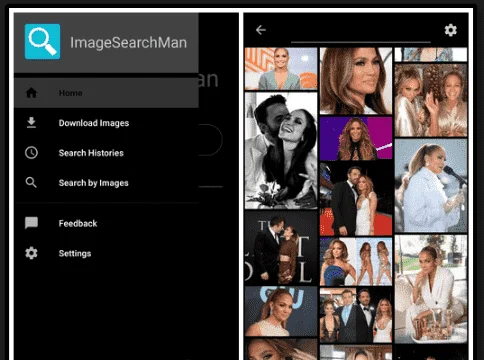Open the group of four people thumbnail

[356, 315]
